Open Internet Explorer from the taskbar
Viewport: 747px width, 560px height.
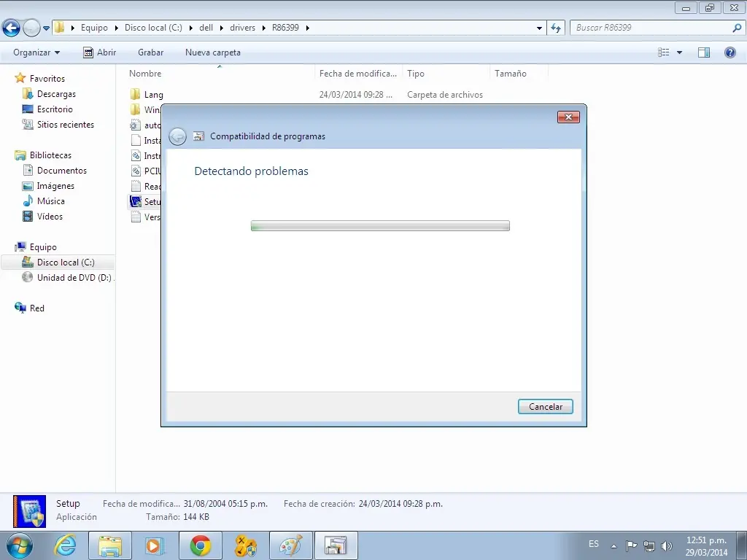[x=65, y=545]
